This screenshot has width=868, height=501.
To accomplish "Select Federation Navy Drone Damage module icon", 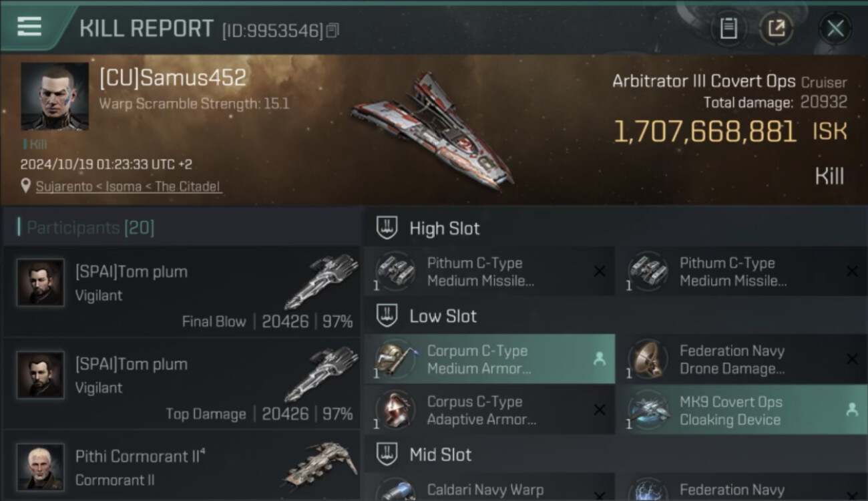I will pos(648,359).
